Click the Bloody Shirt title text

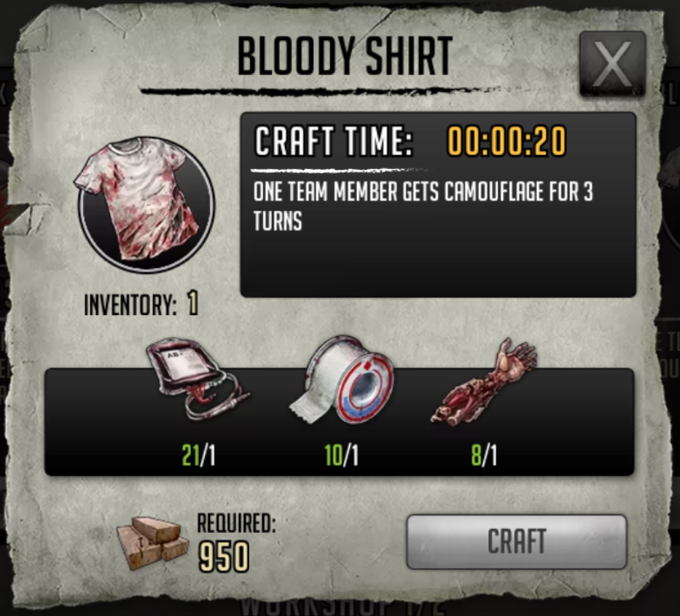(345, 56)
